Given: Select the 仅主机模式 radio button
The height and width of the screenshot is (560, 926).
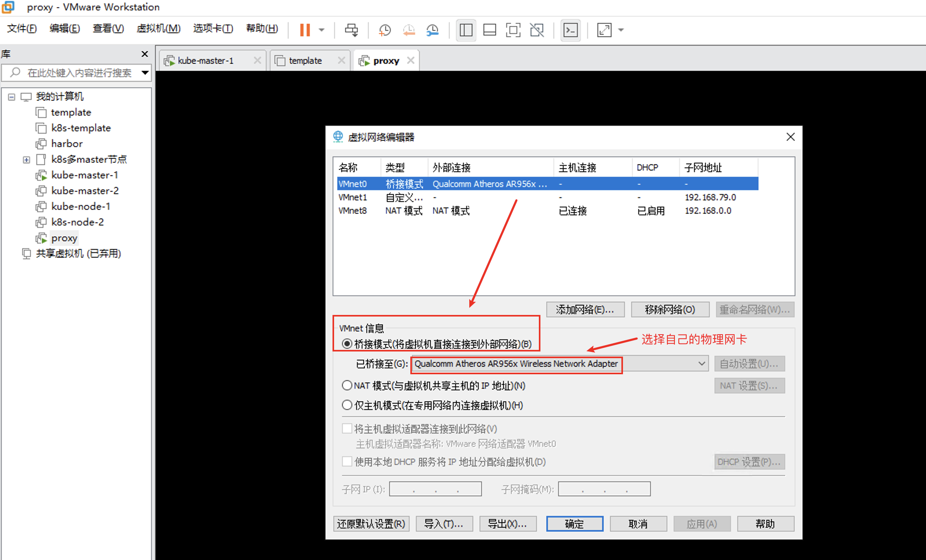Looking at the screenshot, I should [x=347, y=405].
